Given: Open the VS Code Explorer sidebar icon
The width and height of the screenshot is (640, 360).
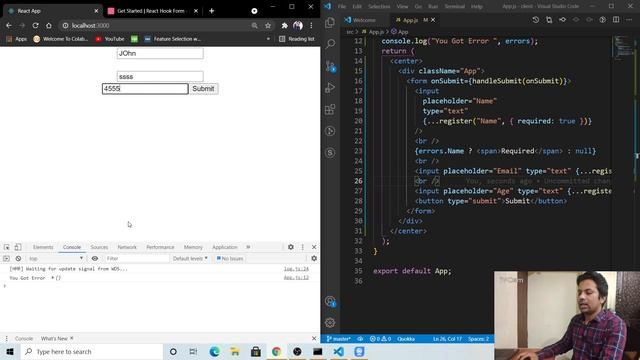Looking at the screenshot, I should pos(330,22).
